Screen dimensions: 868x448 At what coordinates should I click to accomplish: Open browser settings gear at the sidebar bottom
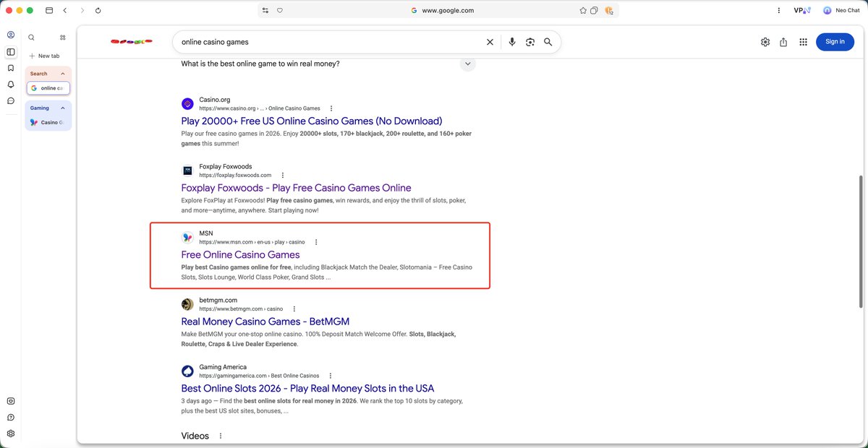tap(11, 434)
